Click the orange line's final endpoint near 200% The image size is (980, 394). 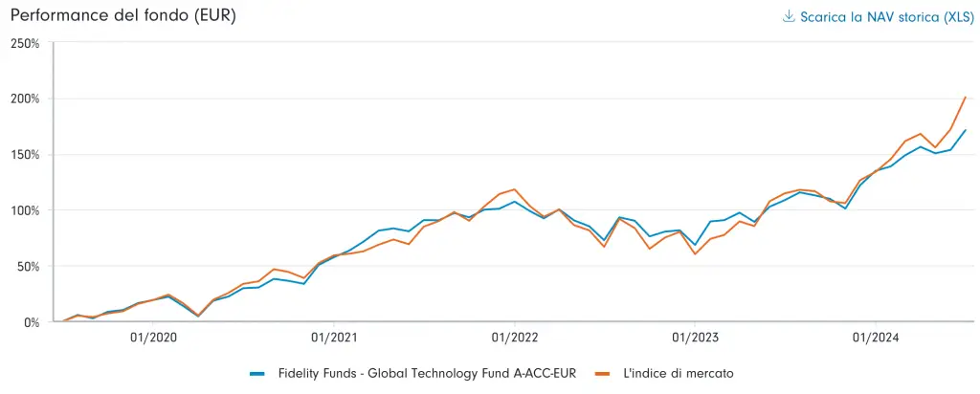(x=965, y=97)
